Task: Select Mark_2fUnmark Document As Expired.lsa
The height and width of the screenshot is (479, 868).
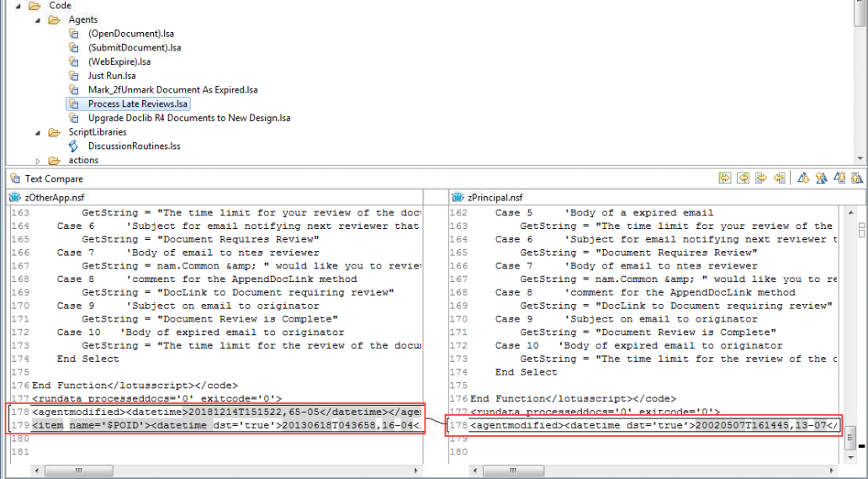Action: point(172,89)
